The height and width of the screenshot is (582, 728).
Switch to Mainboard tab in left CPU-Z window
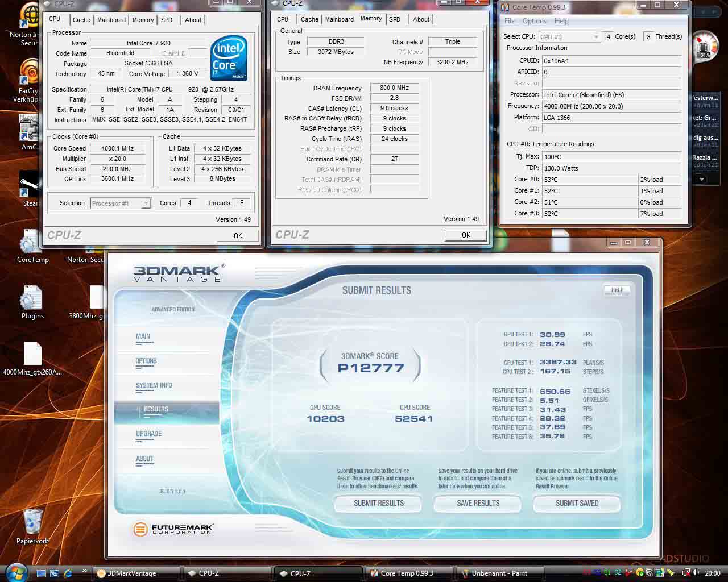111,20
